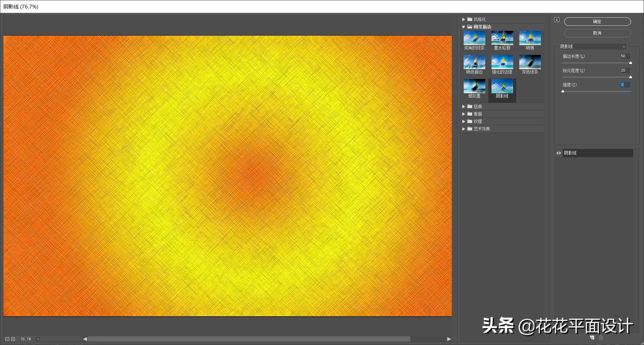Create a new effect layer
Screen dimensions: 644x345
tap(592, 338)
